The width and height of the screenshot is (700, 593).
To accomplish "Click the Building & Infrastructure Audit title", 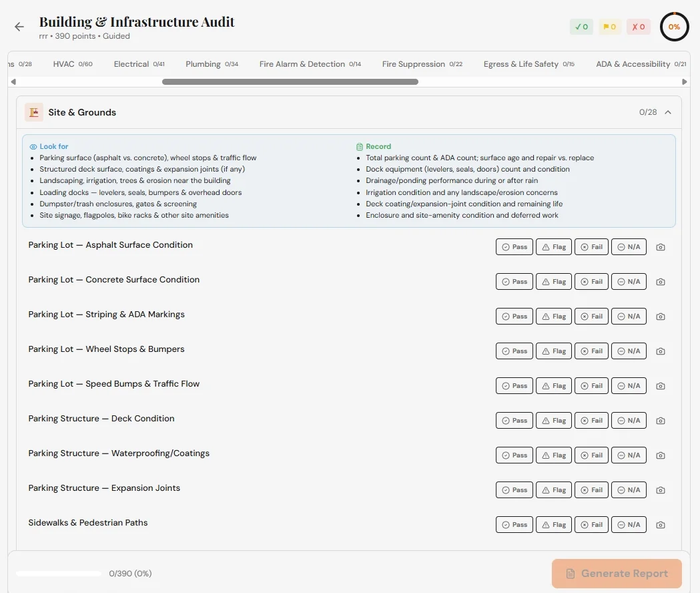I will [137, 22].
